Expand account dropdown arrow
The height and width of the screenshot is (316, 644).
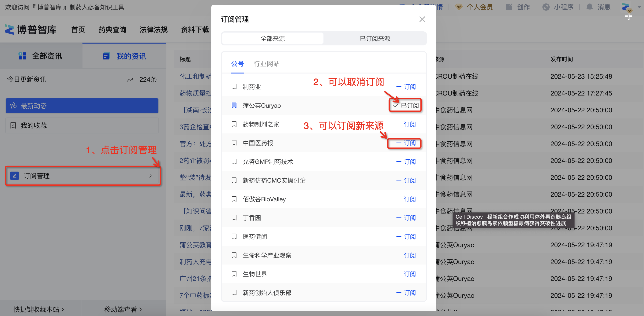click(639, 7)
